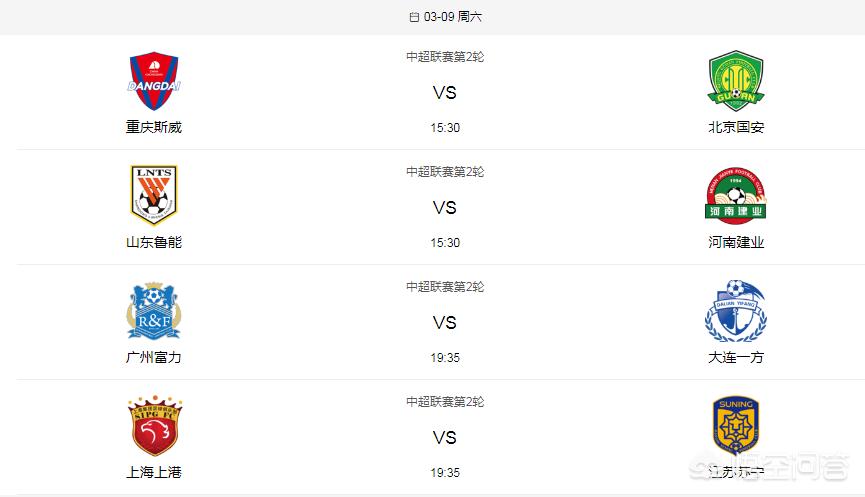The image size is (865, 497).
Task: Click the Jiangsu Suning badge
Action: [x=736, y=425]
